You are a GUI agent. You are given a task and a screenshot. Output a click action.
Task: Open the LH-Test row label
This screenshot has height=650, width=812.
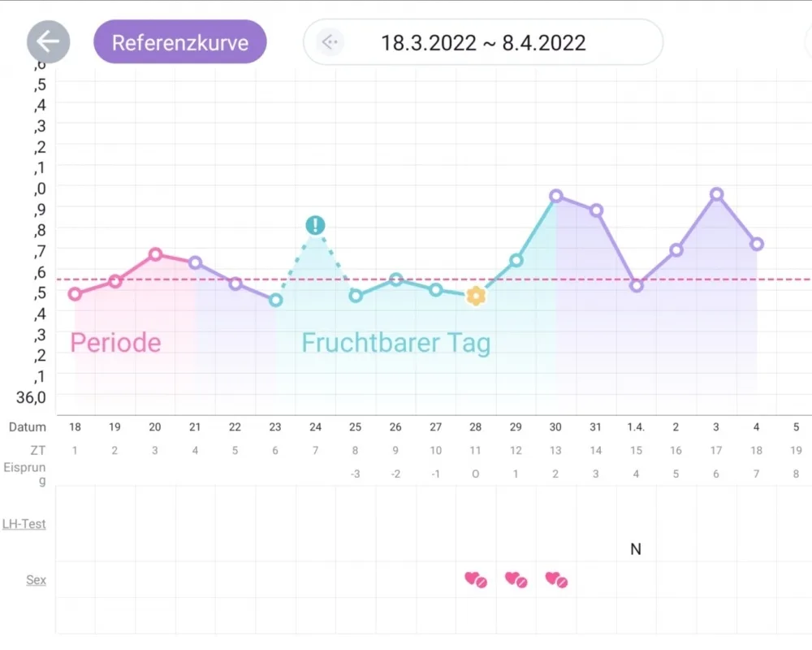(24, 524)
